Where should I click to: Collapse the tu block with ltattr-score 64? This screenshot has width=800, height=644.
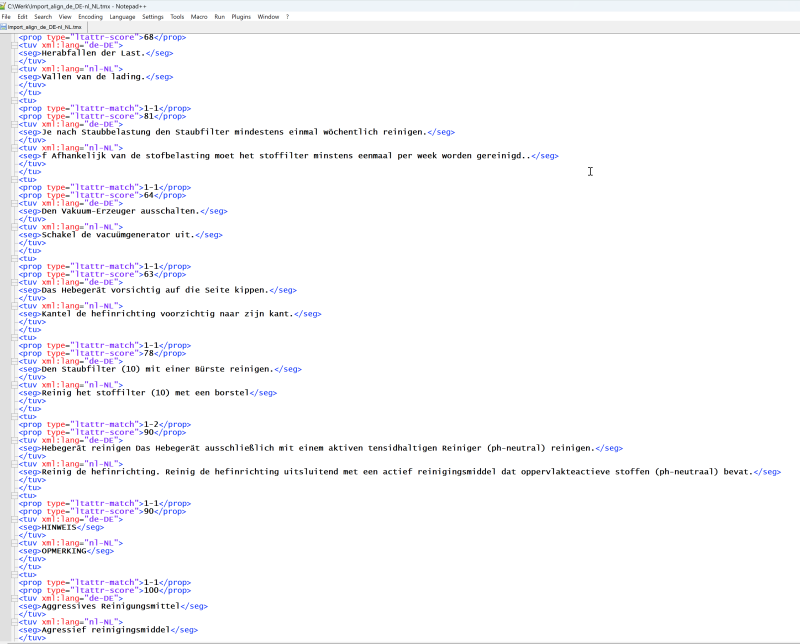(x=15, y=180)
